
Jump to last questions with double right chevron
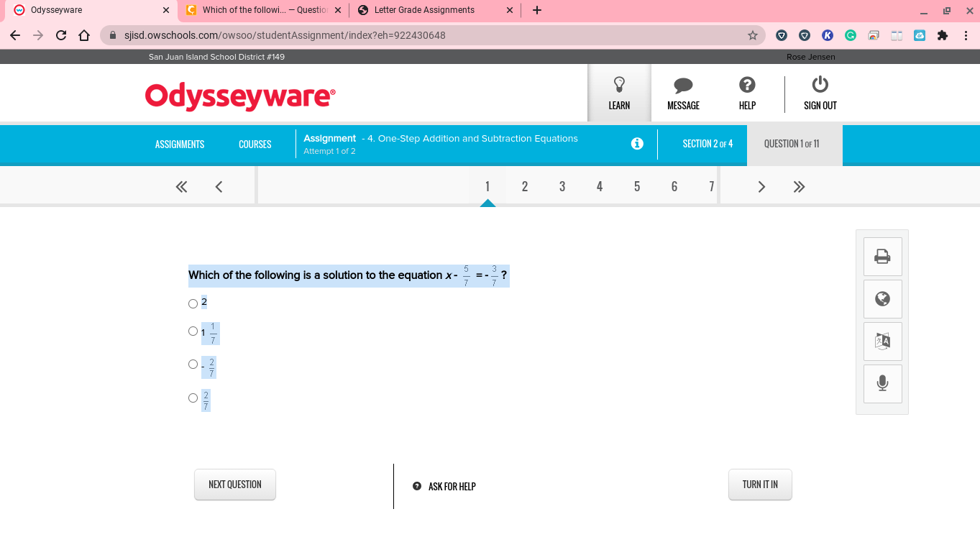click(x=799, y=187)
